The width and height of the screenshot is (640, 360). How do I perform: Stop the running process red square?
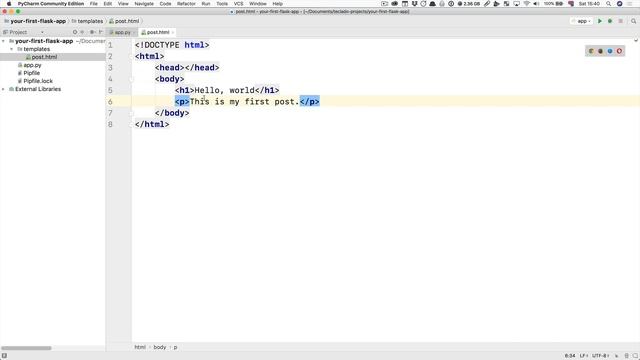620,21
